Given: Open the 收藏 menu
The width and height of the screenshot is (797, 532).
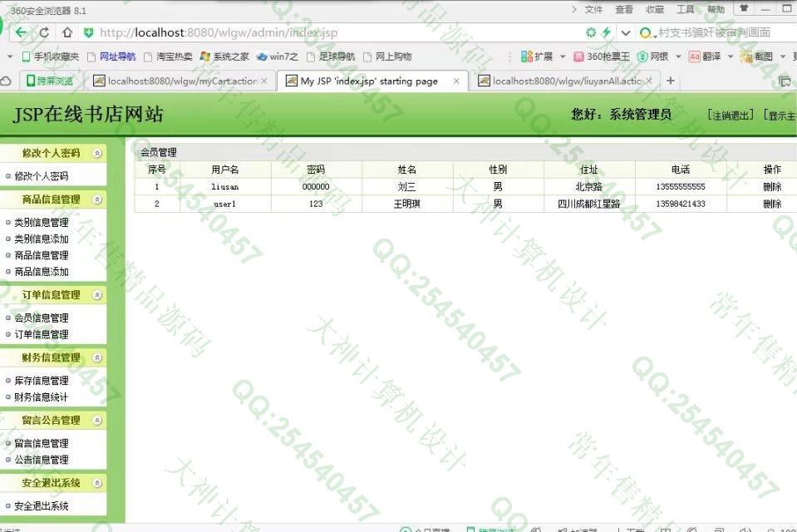Looking at the screenshot, I should pos(655,9).
